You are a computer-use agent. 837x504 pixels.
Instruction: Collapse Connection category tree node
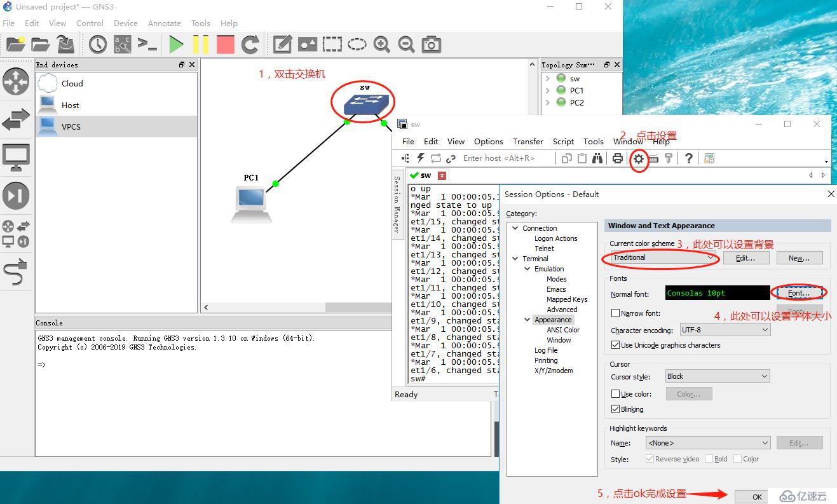click(515, 228)
